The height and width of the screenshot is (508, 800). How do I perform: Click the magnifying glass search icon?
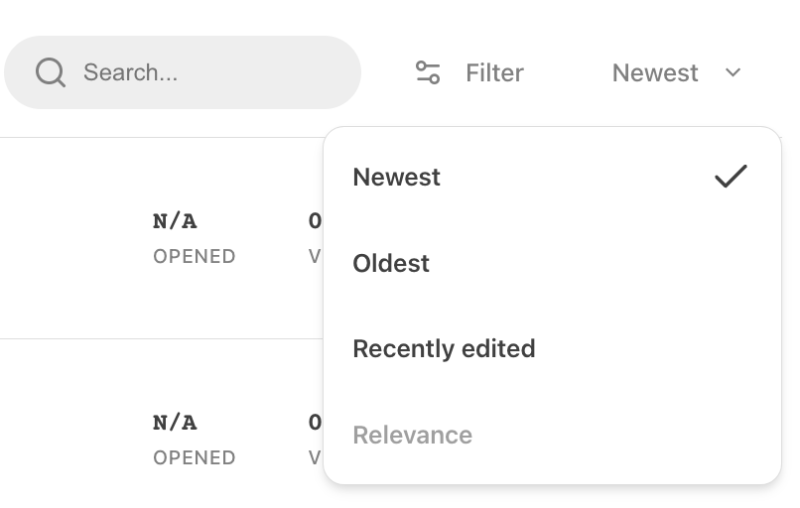50,73
